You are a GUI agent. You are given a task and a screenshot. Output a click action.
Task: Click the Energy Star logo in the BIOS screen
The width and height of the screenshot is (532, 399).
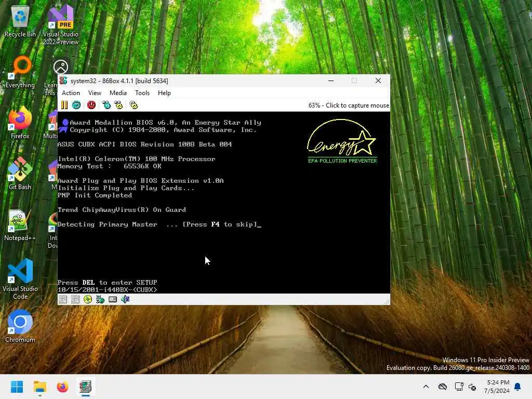point(342,141)
